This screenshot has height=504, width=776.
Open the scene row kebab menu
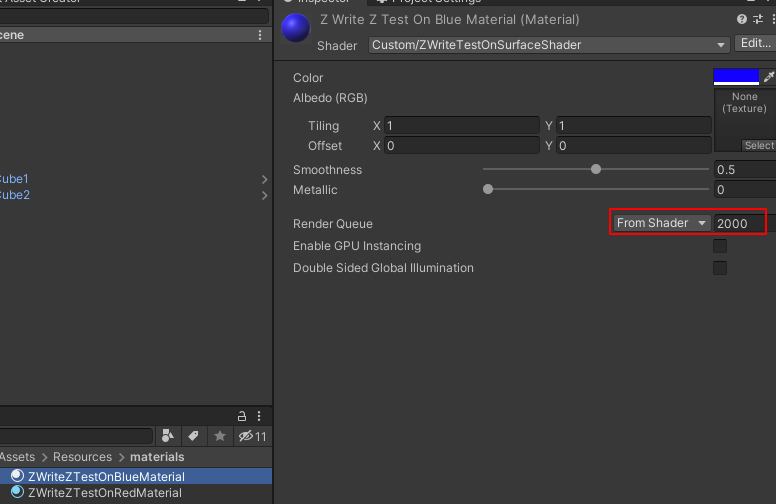260,35
